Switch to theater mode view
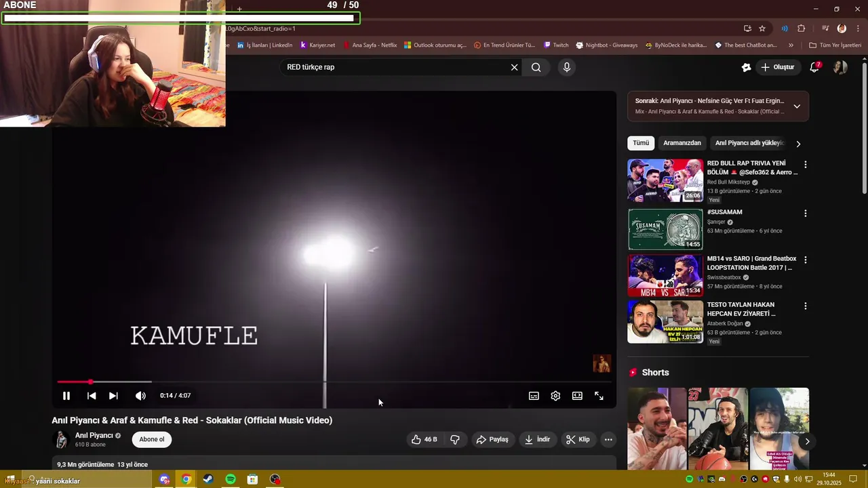The width and height of the screenshot is (868, 488). [577, 396]
